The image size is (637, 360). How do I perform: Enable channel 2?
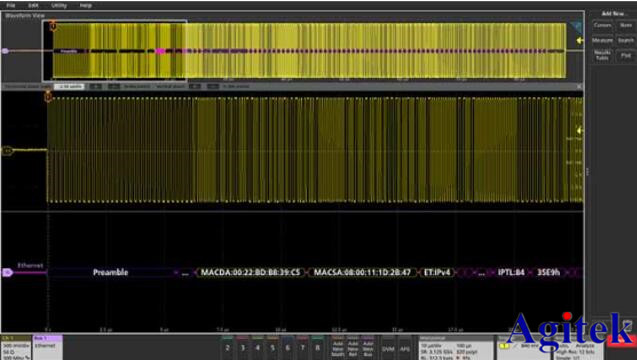pyautogui.click(x=228, y=347)
